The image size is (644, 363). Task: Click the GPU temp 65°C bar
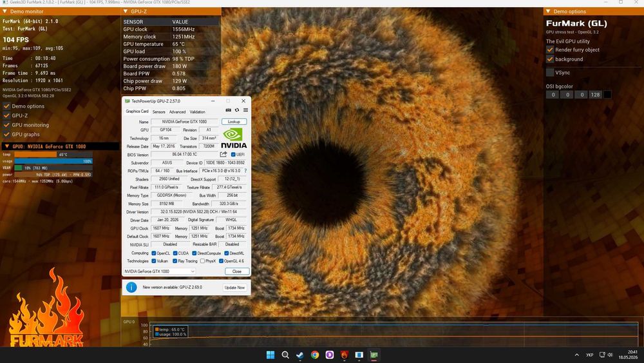(53, 155)
